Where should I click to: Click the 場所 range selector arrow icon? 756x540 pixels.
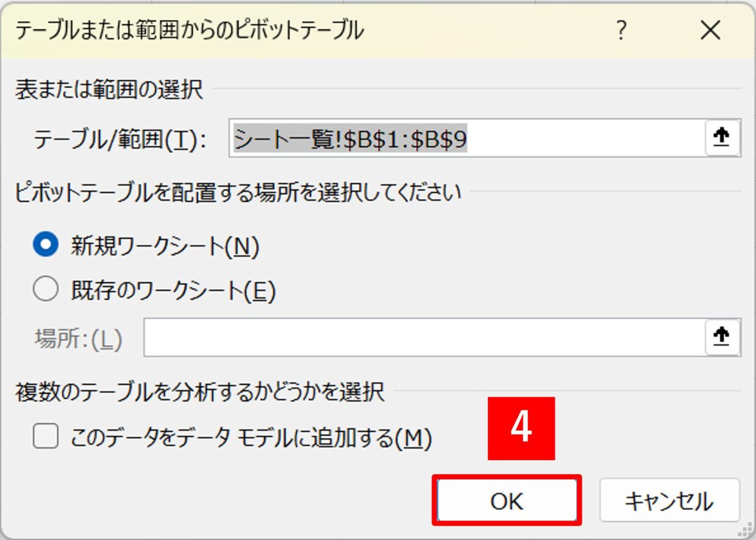click(722, 337)
